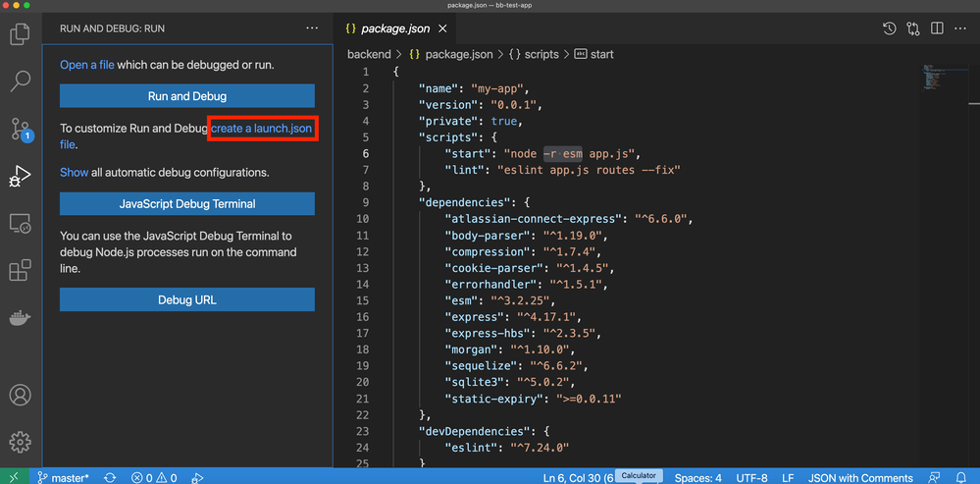The width and height of the screenshot is (980, 484).
Task: Click the JavaScript Debug Terminal button
Action: (186, 204)
